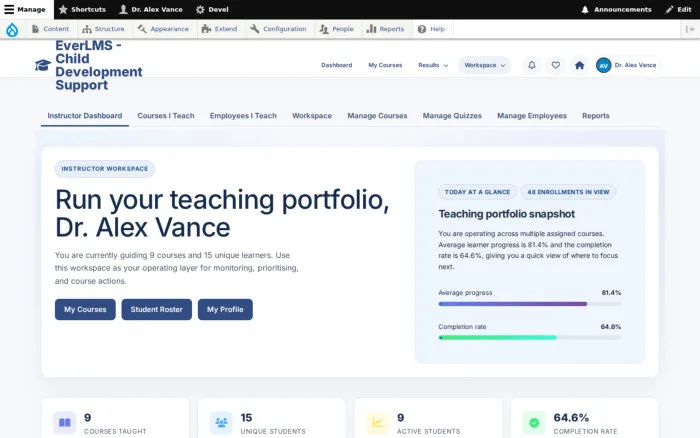Click the My Profile button
This screenshot has width=700, height=438.
pyautogui.click(x=225, y=309)
